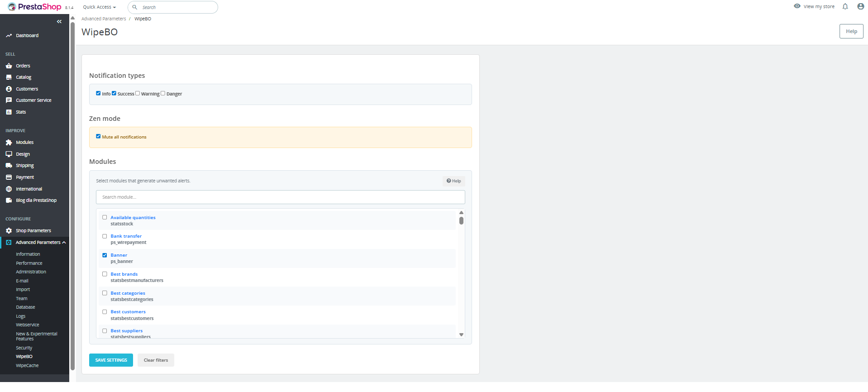868x392 pixels.
Task: Click the Shipping truck icon
Action: (x=9, y=166)
